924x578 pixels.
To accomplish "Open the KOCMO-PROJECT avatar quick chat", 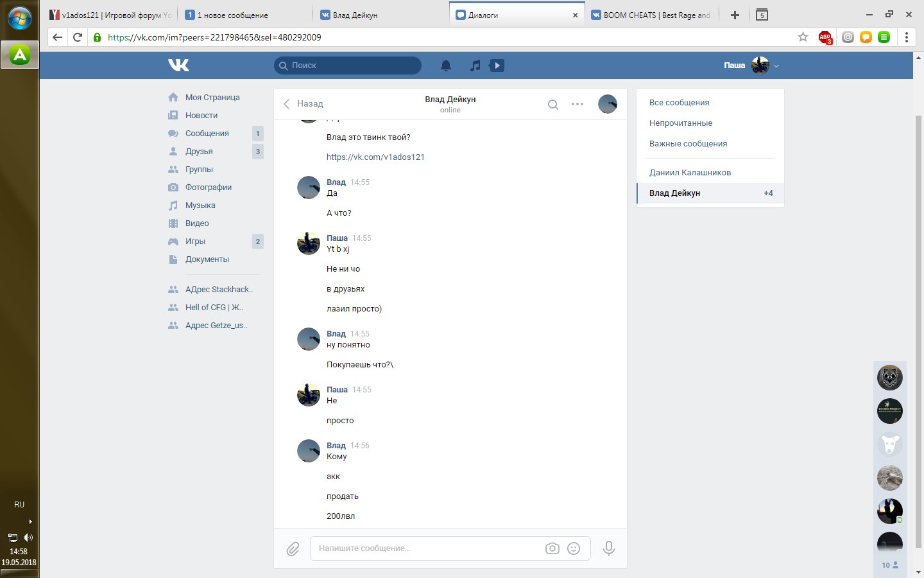I will click(890, 411).
